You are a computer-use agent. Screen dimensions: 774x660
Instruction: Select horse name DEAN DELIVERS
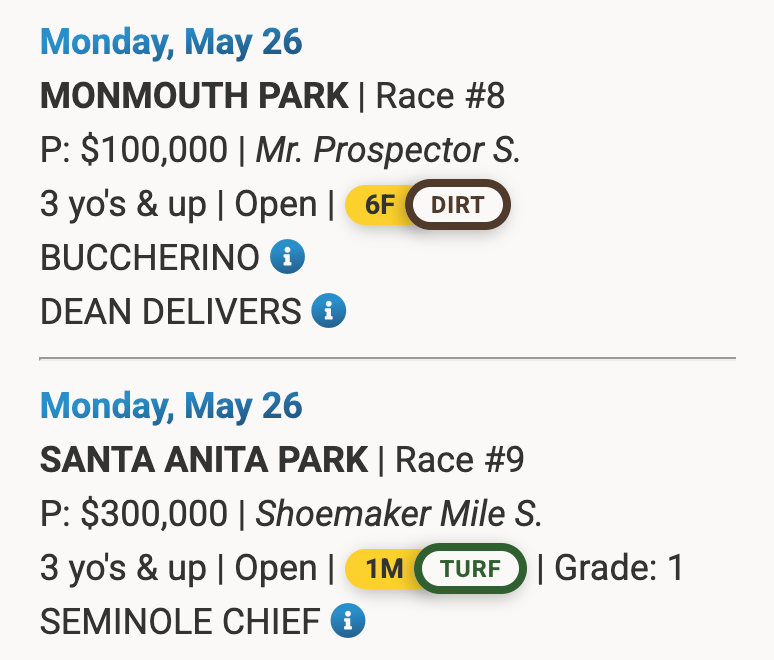point(170,311)
